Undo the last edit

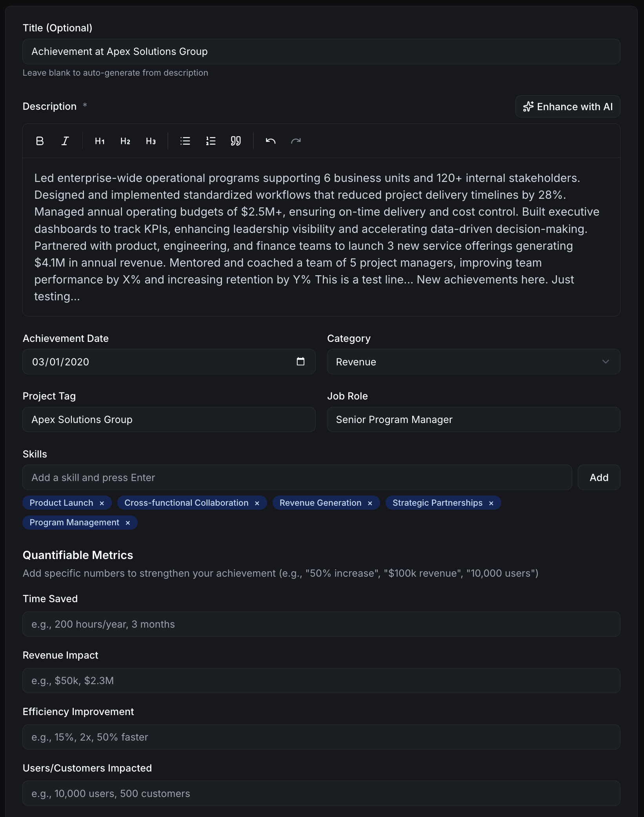tap(271, 141)
